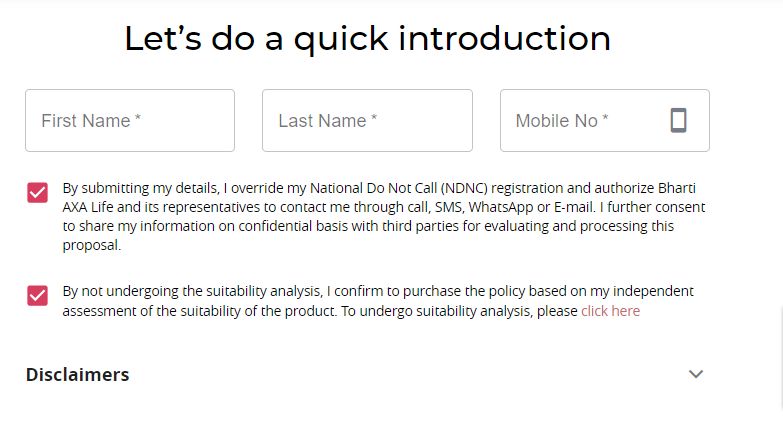Open the 'click here' suitability analysis link
Viewport: 783px width, 436px height.
coord(610,311)
